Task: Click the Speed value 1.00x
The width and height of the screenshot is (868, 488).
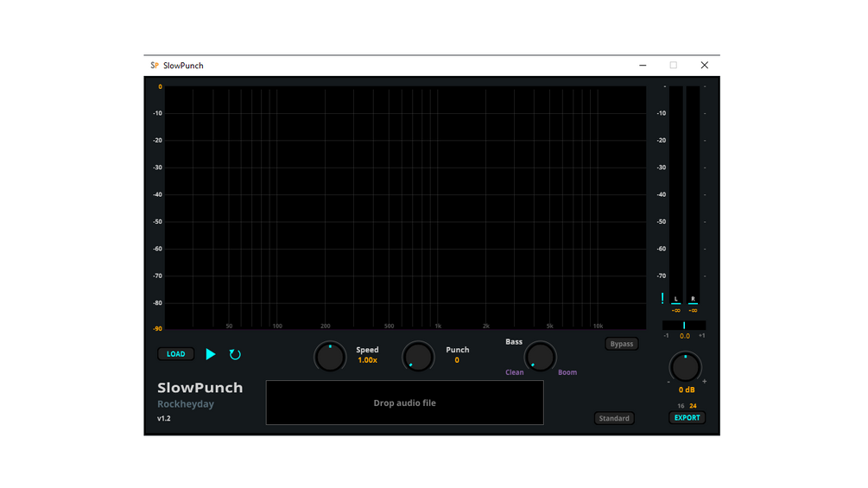Action: point(368,360)
